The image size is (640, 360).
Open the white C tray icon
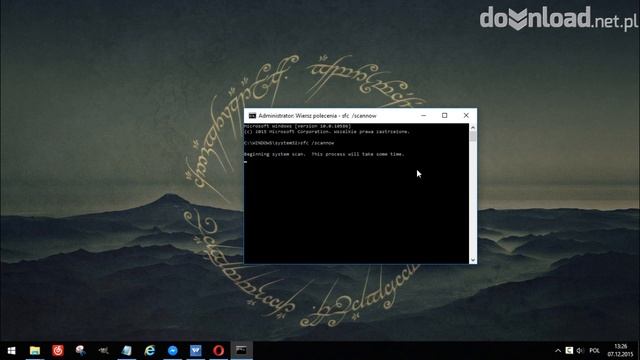(569, 351)
